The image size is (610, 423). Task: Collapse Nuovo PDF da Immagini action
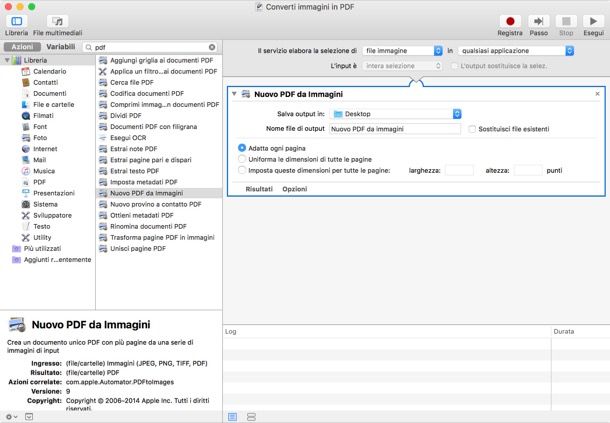coord(234,94)
